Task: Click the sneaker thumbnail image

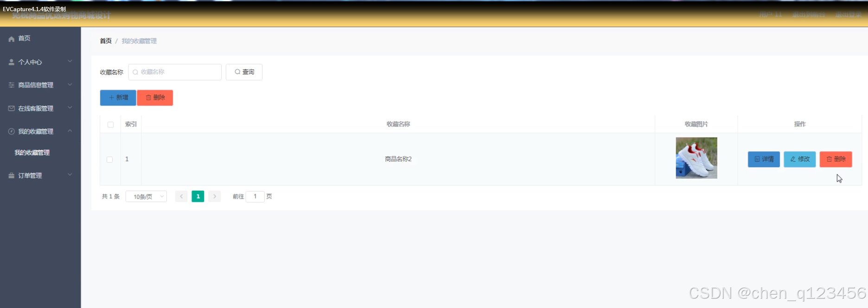Action: point(696,158)
